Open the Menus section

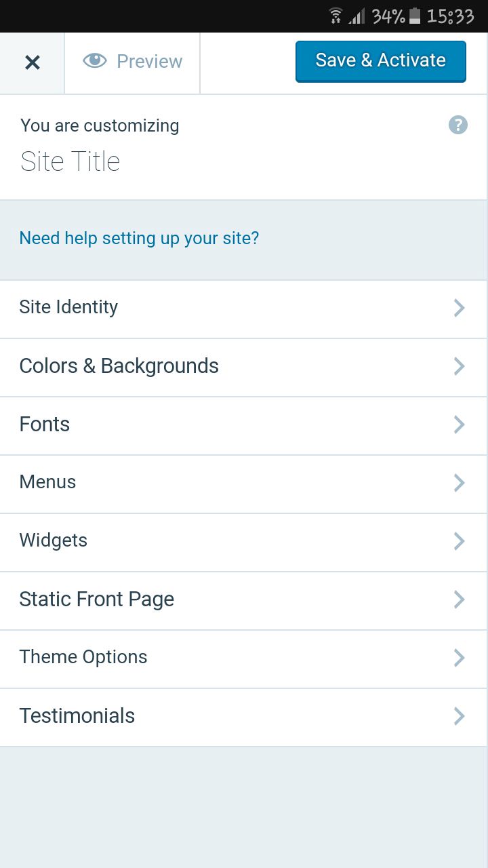point(243,484)
